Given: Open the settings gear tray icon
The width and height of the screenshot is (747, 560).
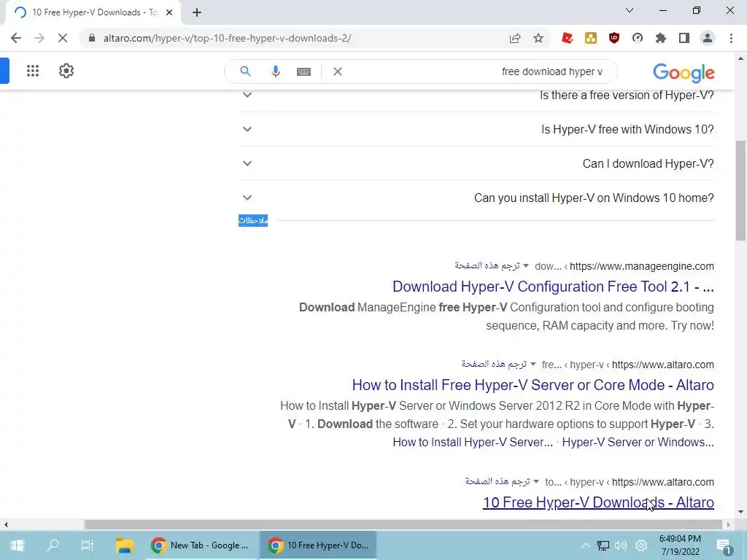Looking at the screenshot, I should (x=641, y=545).
